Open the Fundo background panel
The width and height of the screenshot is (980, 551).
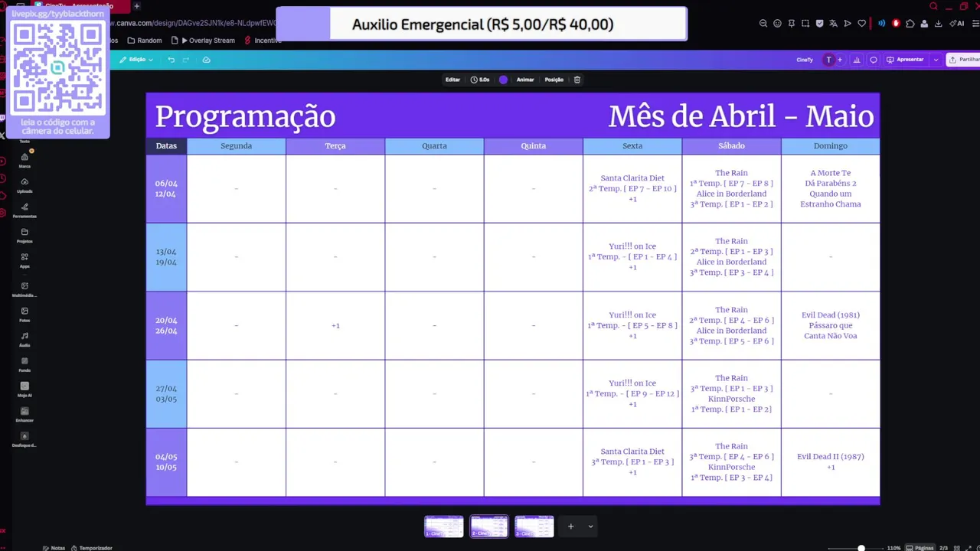pos(24,364)
